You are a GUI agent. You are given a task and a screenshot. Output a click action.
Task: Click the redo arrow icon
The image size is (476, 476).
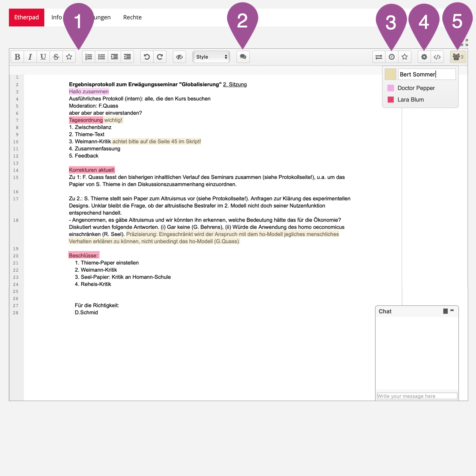coord(160,57)
